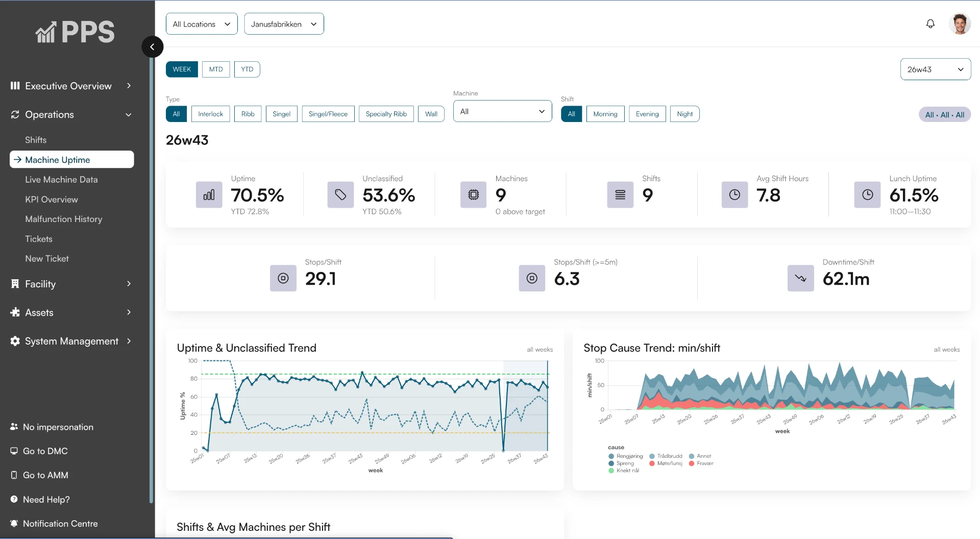Expand the Assets menu section
This screenshot has height=539, width=980.
coord(129,312)
